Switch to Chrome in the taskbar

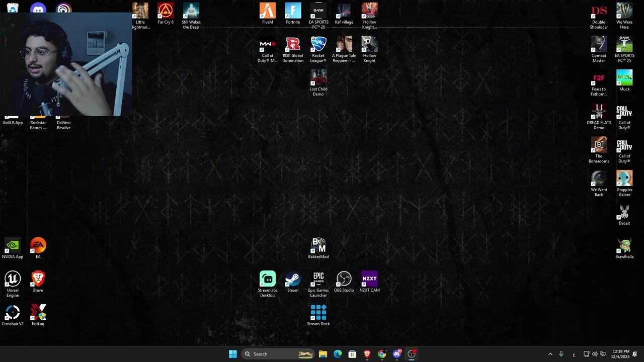(x=382, y=354)
